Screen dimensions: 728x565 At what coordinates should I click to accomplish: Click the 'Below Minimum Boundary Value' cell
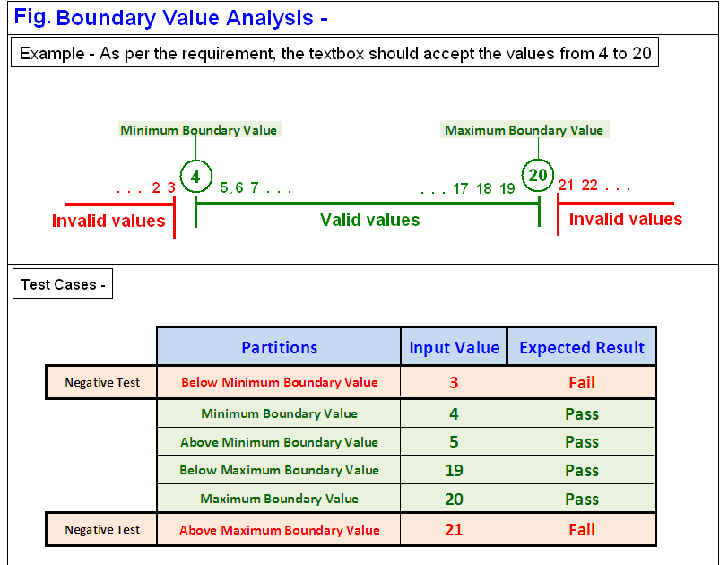point(279,382)
